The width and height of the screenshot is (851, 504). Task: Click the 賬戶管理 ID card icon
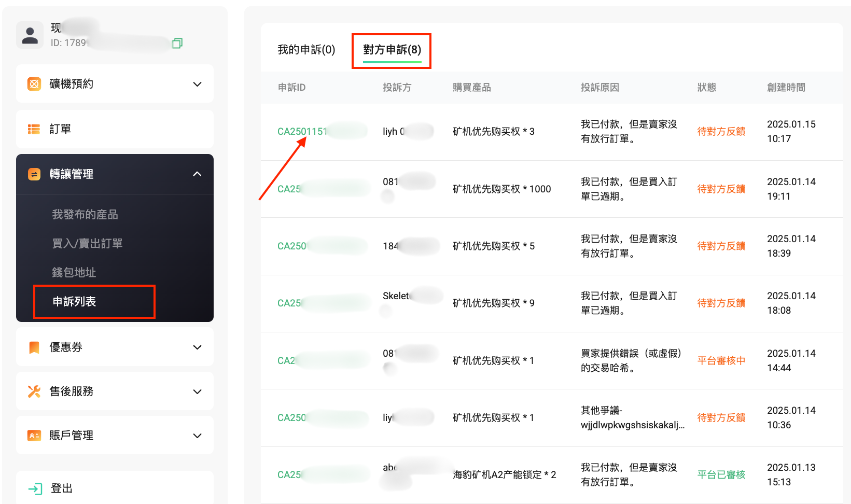[34, 436]
